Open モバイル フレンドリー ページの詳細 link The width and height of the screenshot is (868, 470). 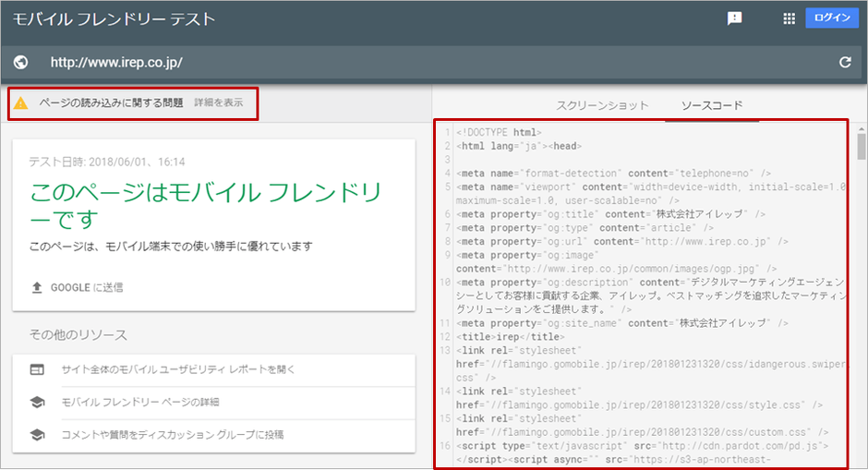pos(140,402)
